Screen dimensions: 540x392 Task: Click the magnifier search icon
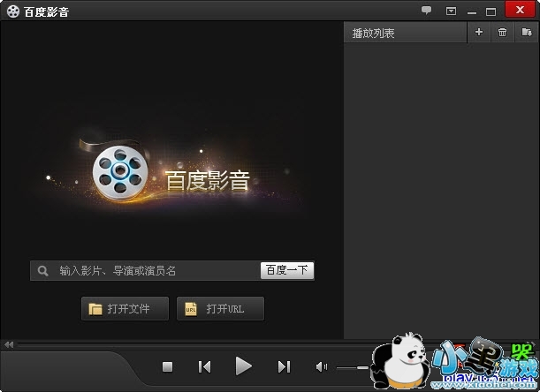pyautogui.click(x=42, y=271)
